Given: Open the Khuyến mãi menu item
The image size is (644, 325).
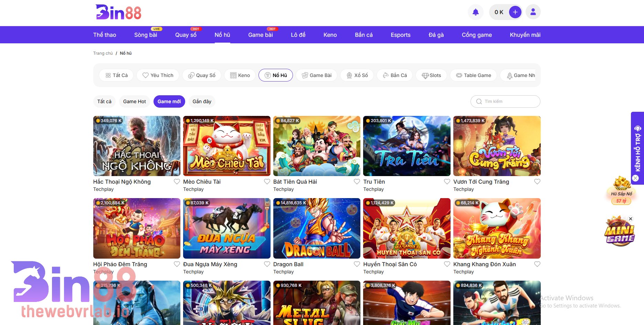Looking at the screenshot, I should click(x=525, y=35).
